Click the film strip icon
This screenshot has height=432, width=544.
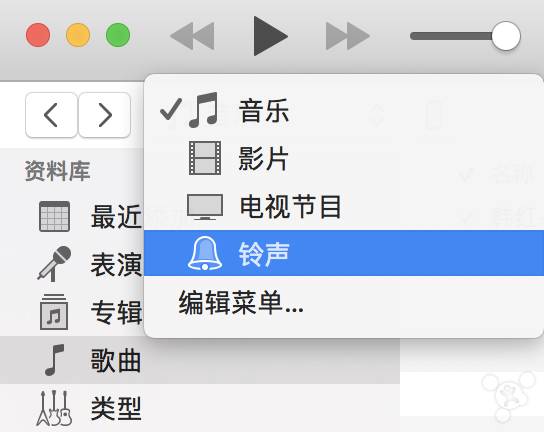coord(205,158)
